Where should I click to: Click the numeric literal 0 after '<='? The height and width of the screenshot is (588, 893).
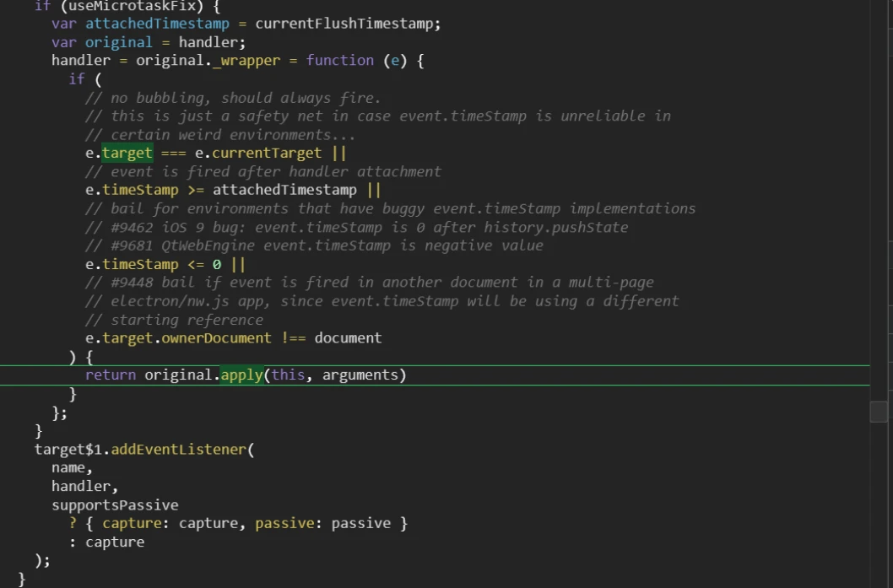(216, 265)
